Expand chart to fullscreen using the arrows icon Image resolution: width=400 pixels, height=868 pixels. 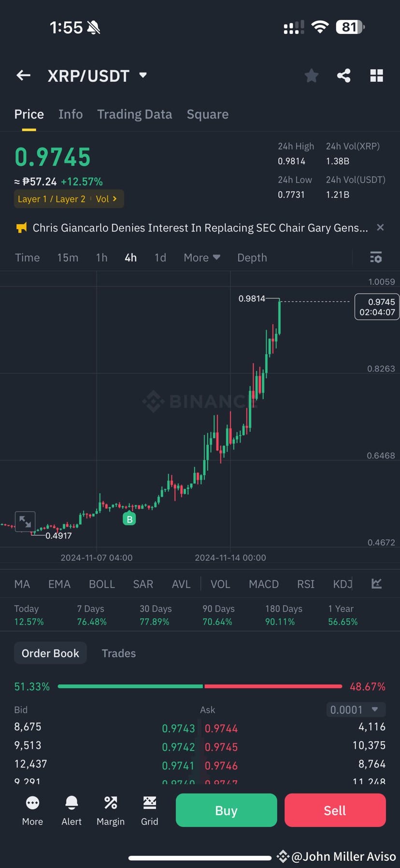pyautogui.click(x=25, y=522)
